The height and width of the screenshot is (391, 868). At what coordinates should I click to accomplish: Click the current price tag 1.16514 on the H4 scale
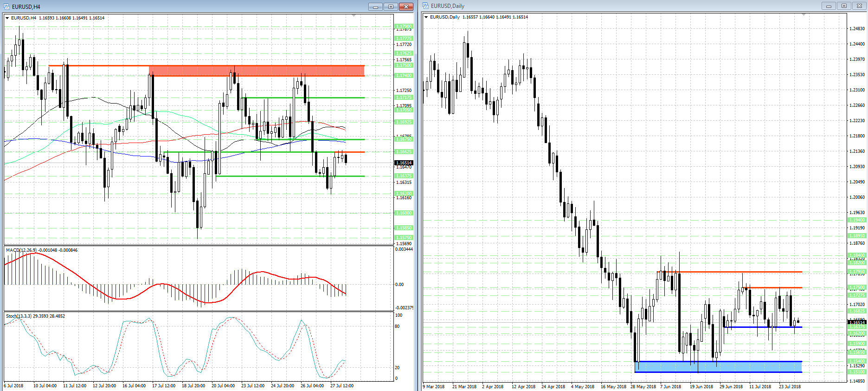404,163
